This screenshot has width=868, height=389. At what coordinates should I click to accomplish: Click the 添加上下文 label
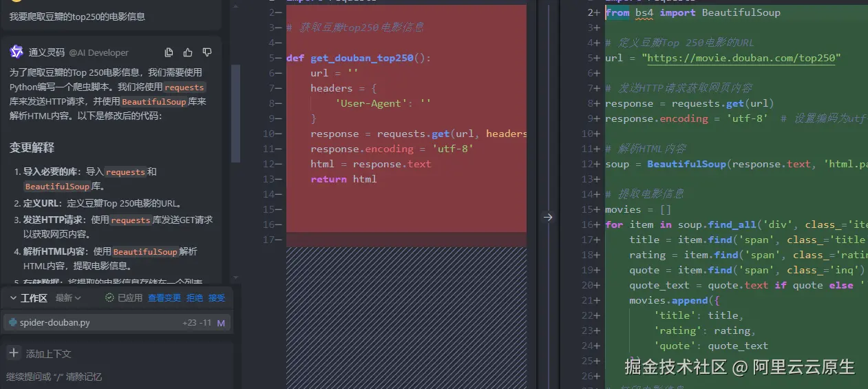pyautogui.click(x=48, y=354)
